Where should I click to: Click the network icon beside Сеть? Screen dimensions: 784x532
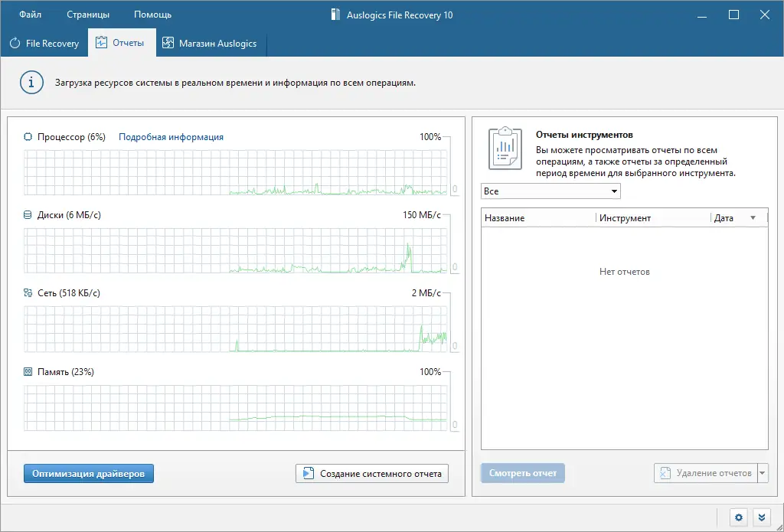tap(28, 293)
